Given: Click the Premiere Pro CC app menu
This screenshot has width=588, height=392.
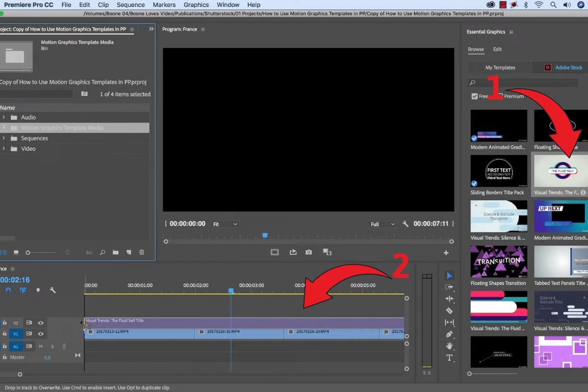Looking at the screenshot, I should point(29,5).
